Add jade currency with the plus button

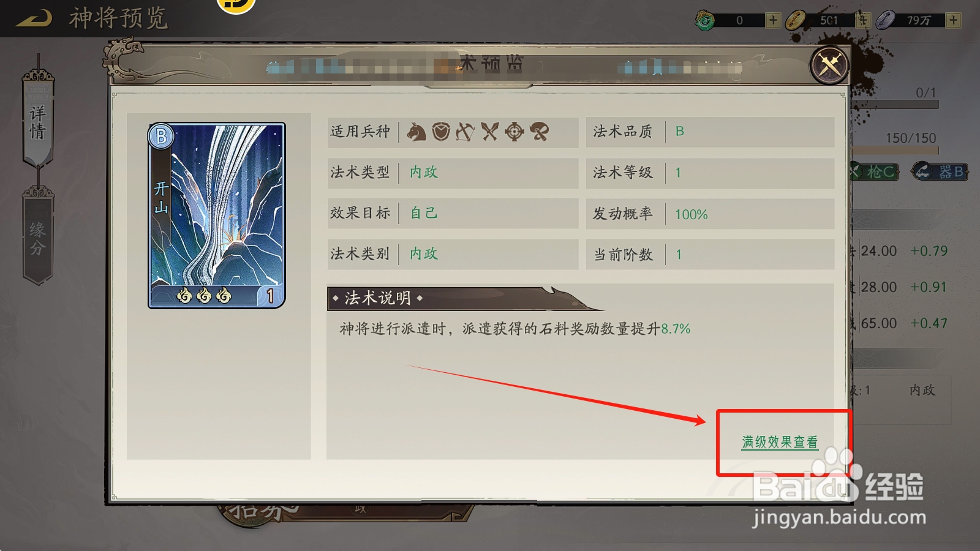[x=774, y=20]
